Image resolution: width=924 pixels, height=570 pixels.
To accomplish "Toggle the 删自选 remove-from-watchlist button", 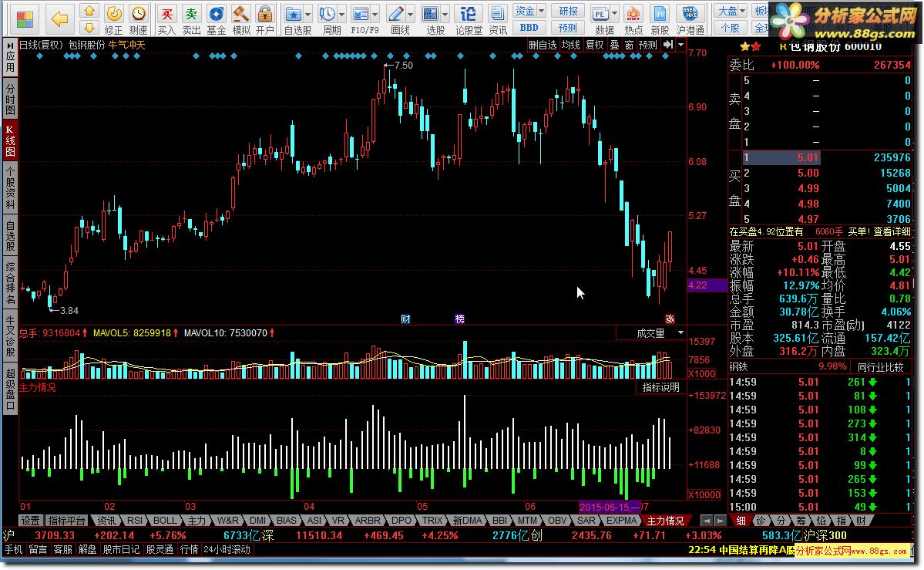I will click(x=542, y=45).
